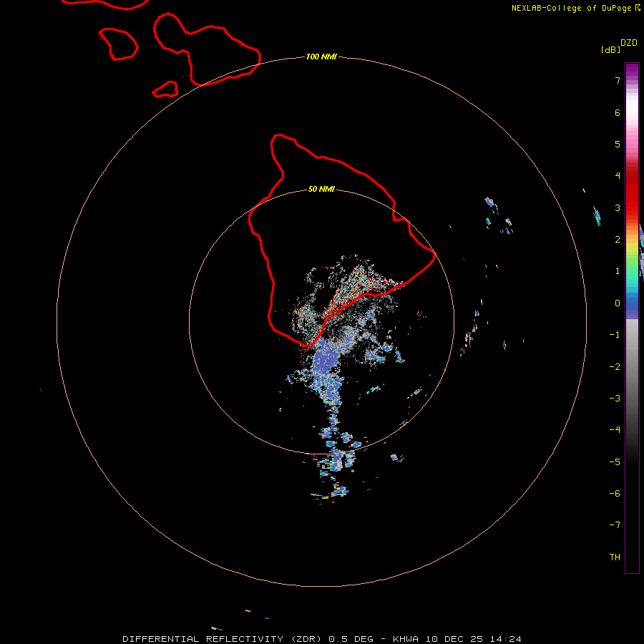Click the 4 value on the color scale

click(x=618, y=176)
